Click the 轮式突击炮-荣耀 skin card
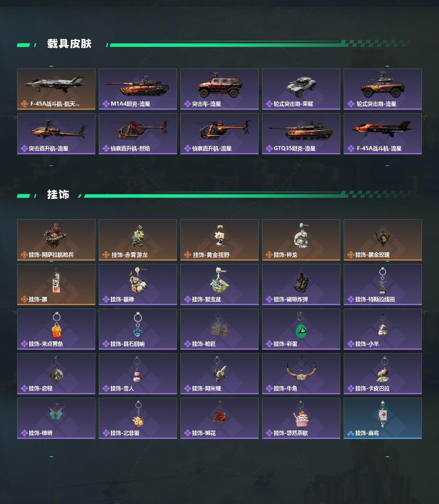Screen dimensions: 439x504 point(301,89)
